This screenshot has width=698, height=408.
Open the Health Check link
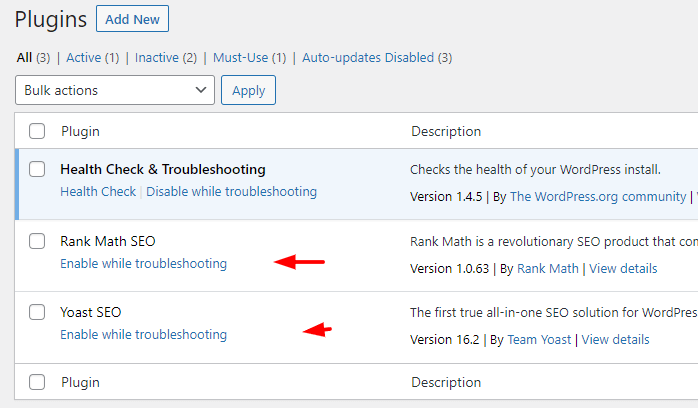click(x=98, y=192)
